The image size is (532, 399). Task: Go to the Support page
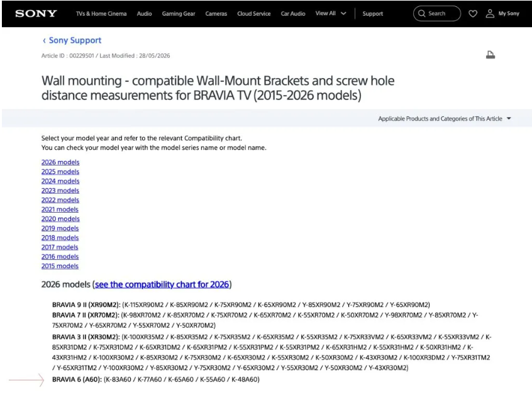pyautogui.click(x=372, y=14)
